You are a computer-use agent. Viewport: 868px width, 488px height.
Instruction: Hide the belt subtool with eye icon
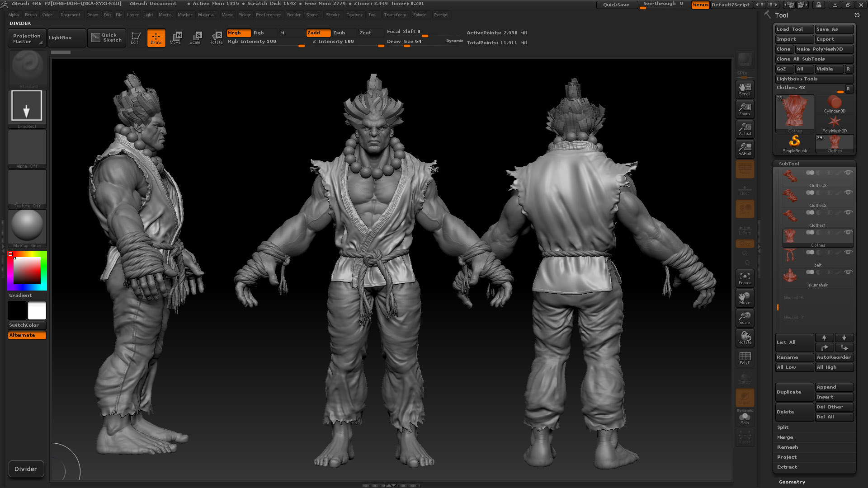click(x=848, y=252)
